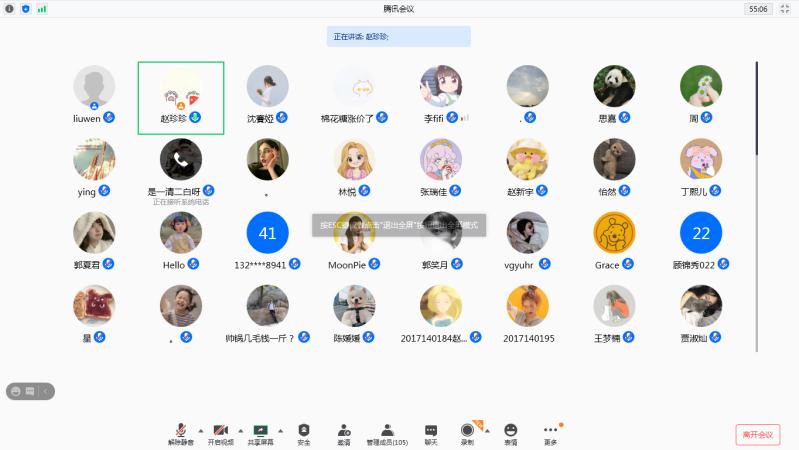Click the 离开会议 leave meeting button

pos(757,434)
